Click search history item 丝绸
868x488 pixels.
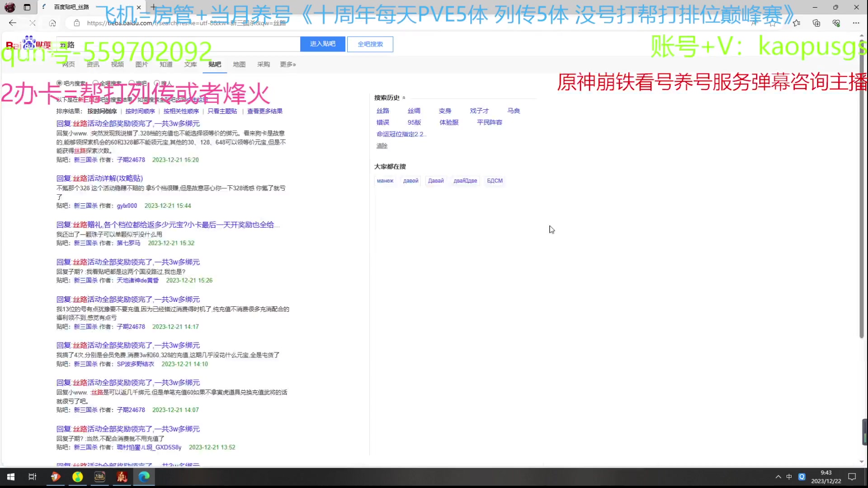414,111
